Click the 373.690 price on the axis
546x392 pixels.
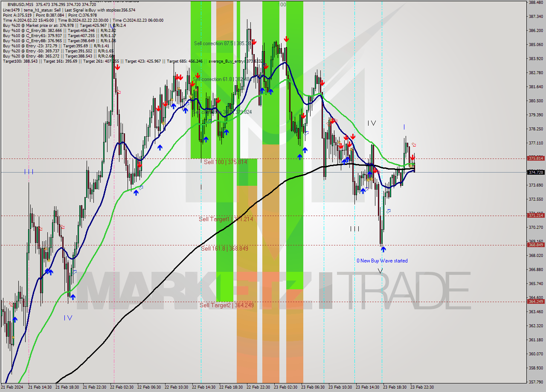pos(536,185)
